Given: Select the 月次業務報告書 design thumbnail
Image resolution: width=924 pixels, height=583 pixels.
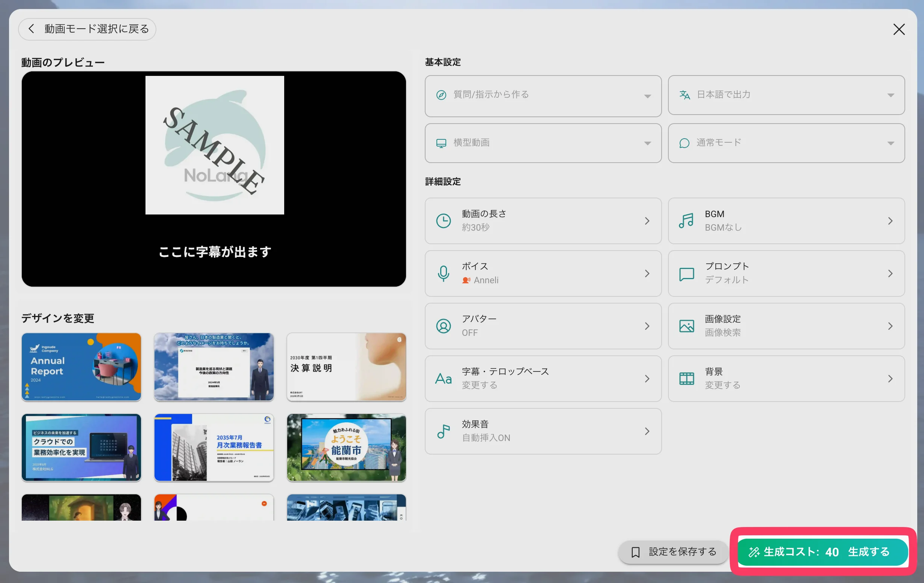Looking at the screenshot, I should tap(214, 447).
